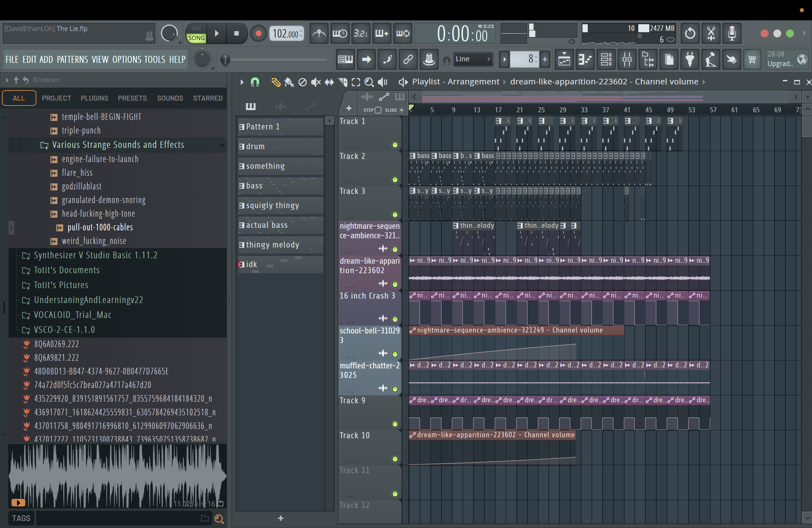Select the paint brush tool in playlist
Screen dimensions: 812x528
289,82
